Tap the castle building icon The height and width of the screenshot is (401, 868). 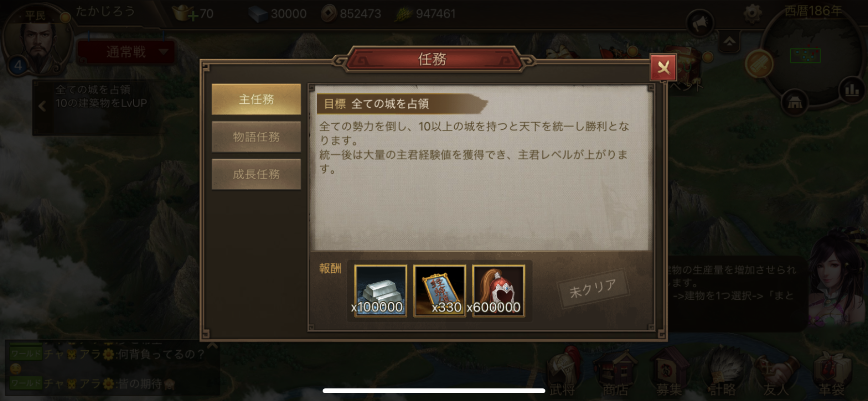tap(794, 102)
